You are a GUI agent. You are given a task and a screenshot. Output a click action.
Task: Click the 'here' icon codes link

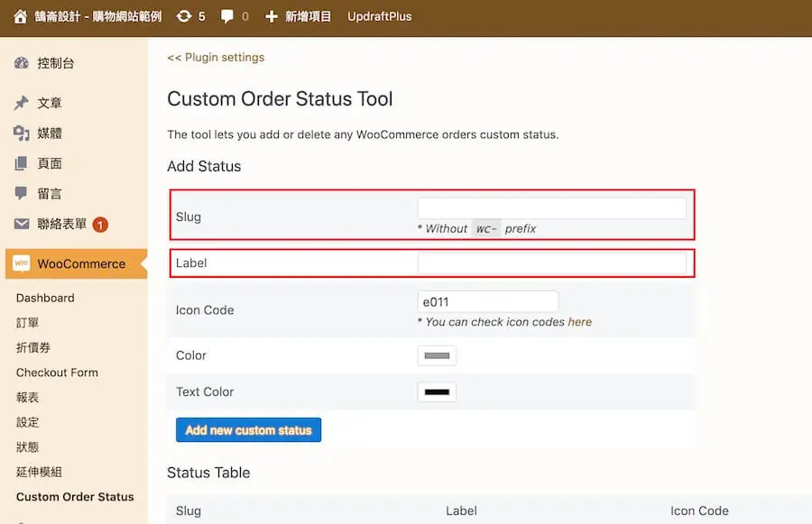[x=579, y=322]
